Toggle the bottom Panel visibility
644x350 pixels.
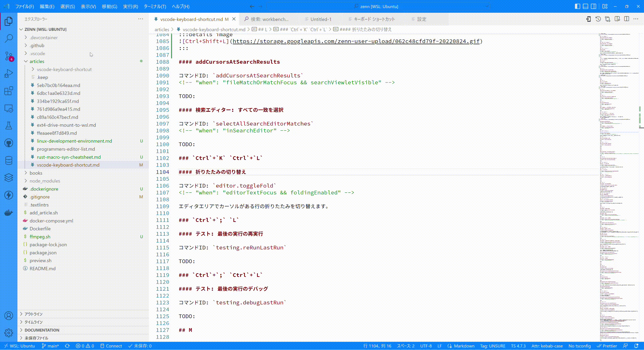pyautogui.click(x=585, y=6)
